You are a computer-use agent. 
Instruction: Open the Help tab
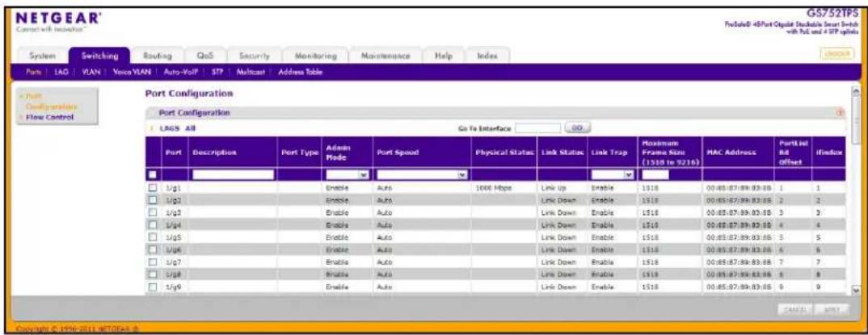point(444,56)
